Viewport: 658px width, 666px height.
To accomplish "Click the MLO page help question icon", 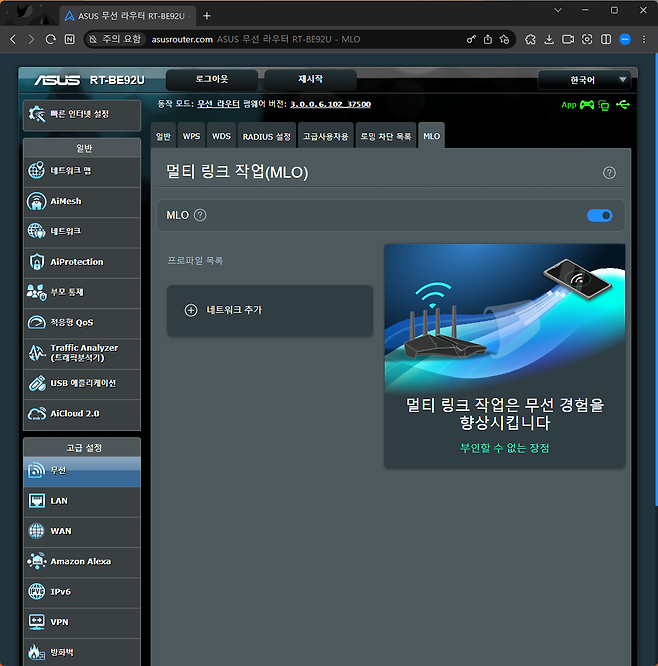I will (x=609, y=173).
